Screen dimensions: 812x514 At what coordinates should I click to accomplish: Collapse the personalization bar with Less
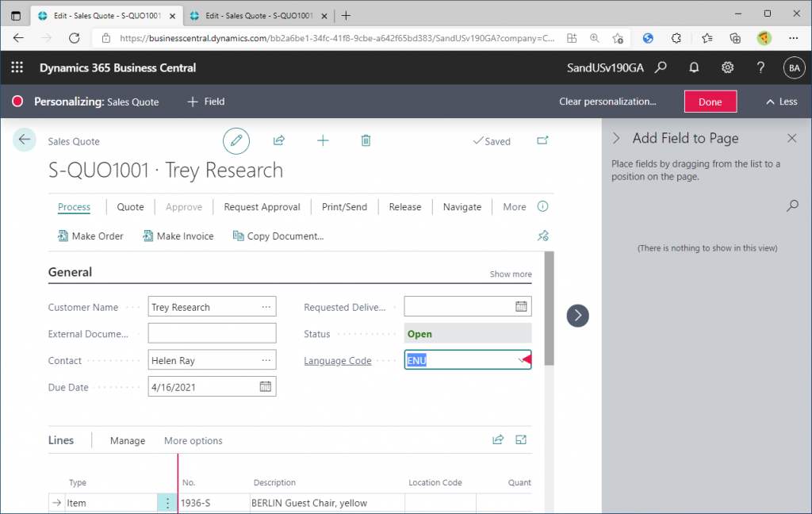click(x=781, y=102)
